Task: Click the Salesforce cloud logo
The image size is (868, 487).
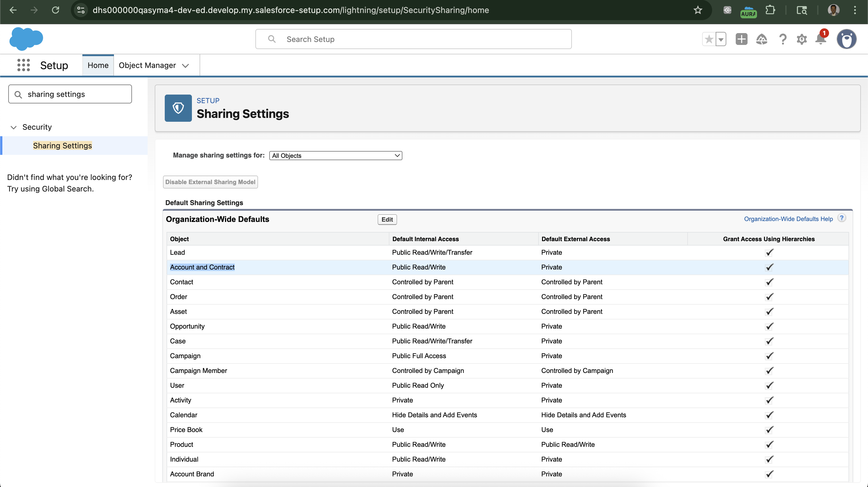Action: pyautogui.click(x=26, y=38)
